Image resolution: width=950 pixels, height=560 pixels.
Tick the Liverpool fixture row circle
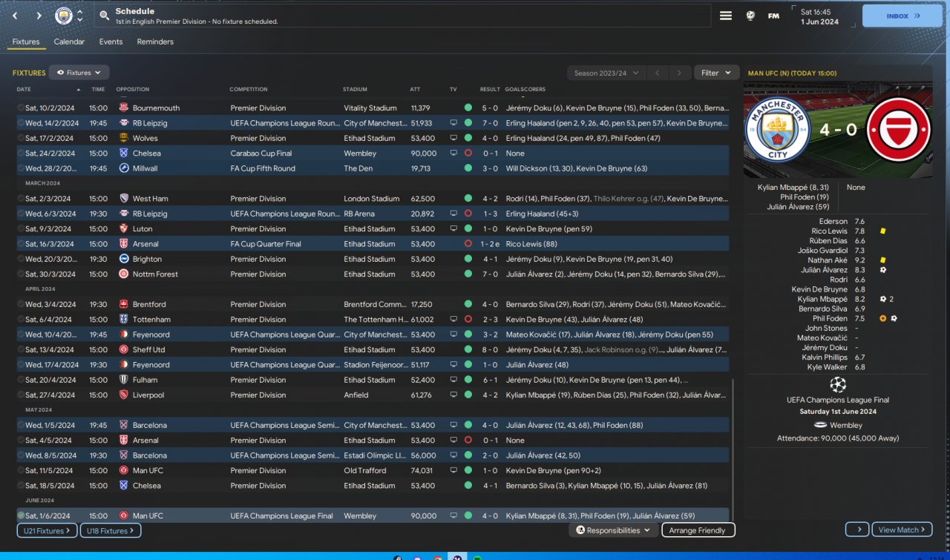pyautogui.click(x=21, y=395)
